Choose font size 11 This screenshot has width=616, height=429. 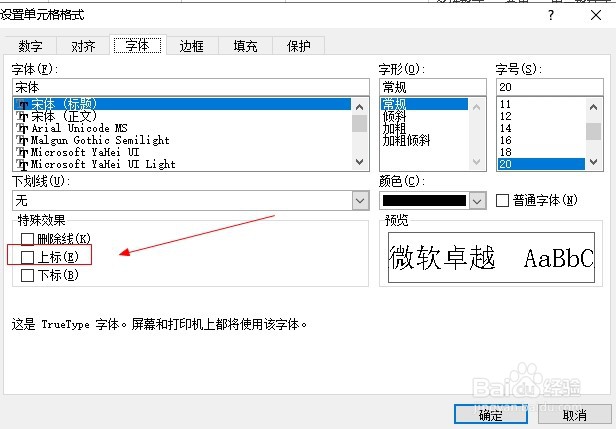click(x=541, y=104)
